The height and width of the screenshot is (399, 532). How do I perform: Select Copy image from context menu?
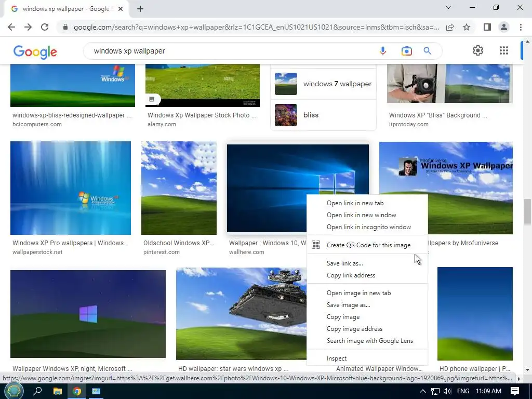(367, 316)
